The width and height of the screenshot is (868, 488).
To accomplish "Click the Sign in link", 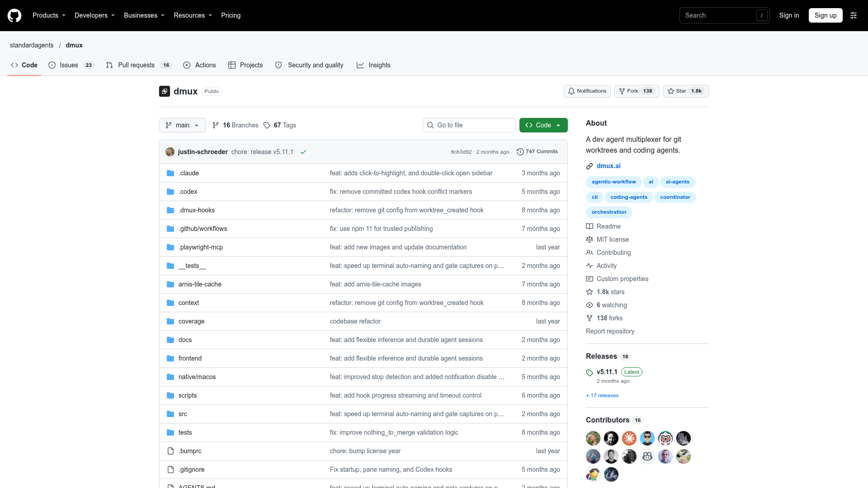I will click(789, 15).
